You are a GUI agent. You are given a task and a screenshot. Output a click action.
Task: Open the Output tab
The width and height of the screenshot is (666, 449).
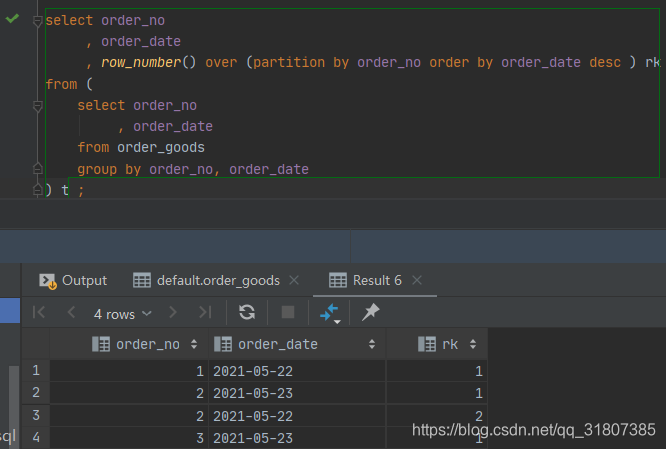click(x=73, y=280)
